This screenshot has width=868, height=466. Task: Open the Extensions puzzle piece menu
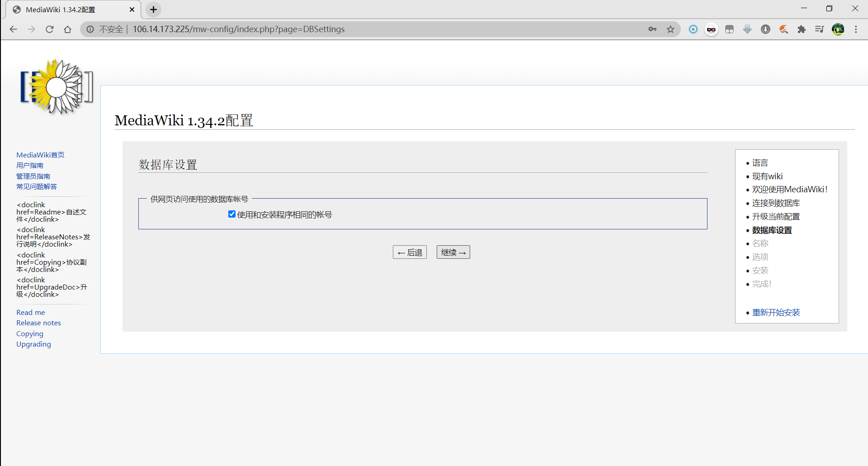(802, 29)
